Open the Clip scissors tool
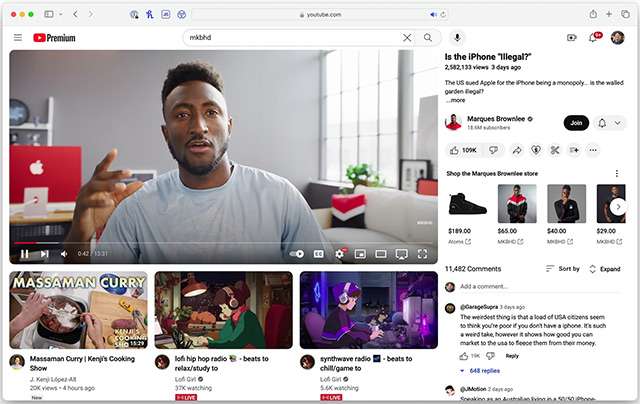 coord(555,150)
